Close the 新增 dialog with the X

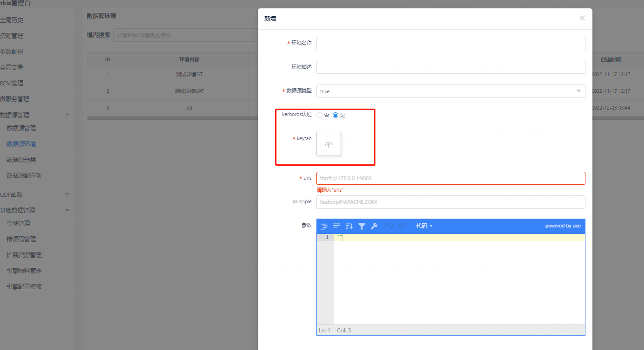pos(582,18)
